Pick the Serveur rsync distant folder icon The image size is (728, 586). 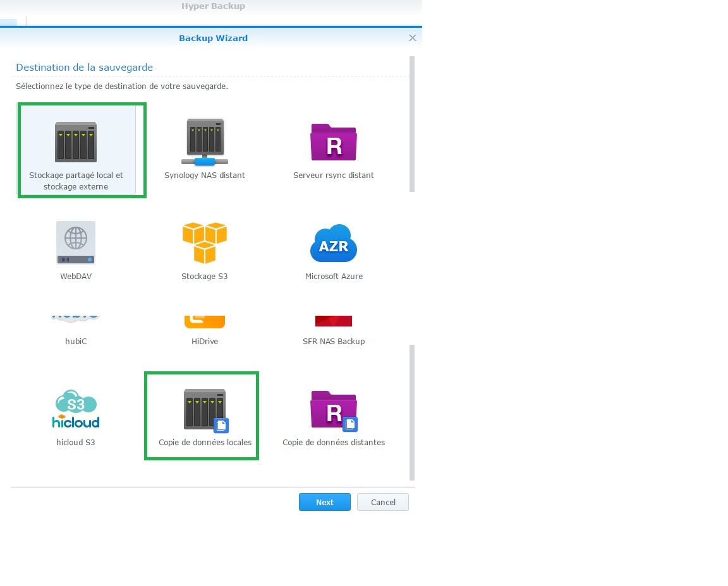click(x=334, y=142)
